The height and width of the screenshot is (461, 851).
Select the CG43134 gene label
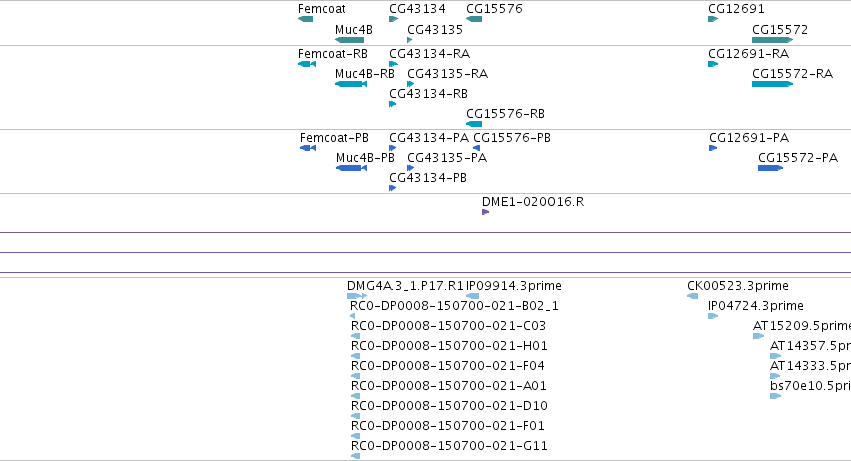[x=417, y=9]
